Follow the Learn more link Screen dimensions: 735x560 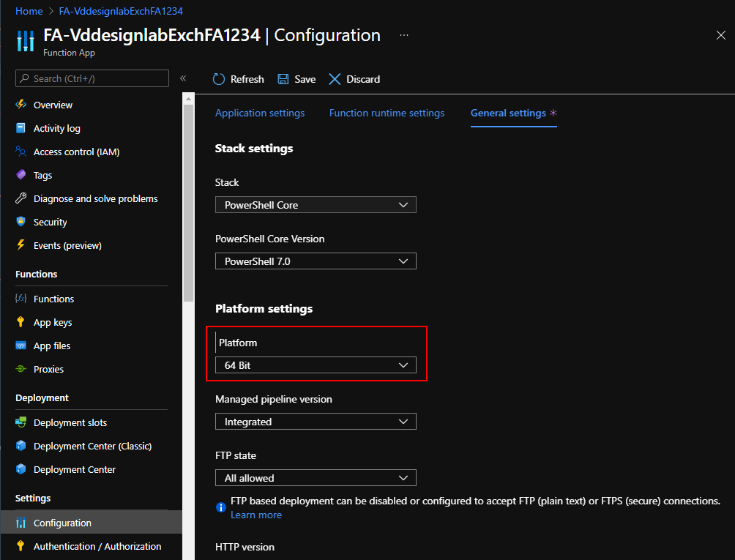[x=256, y=515]
